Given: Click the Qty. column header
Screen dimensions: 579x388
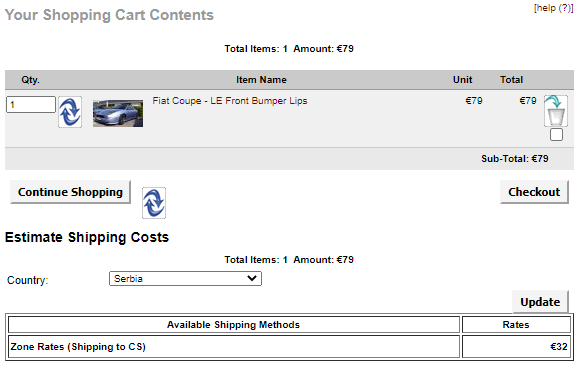Looking at the screenshot, I should tap(30, 80).
